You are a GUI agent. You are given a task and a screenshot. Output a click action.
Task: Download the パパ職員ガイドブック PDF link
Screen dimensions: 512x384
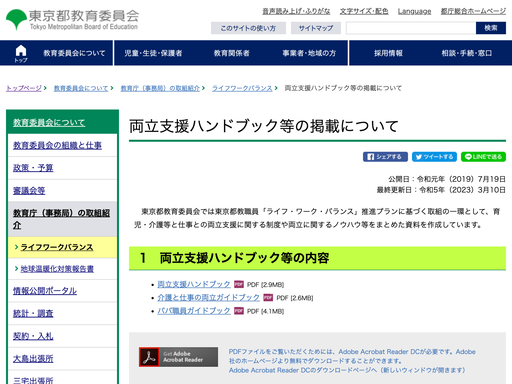194,311
